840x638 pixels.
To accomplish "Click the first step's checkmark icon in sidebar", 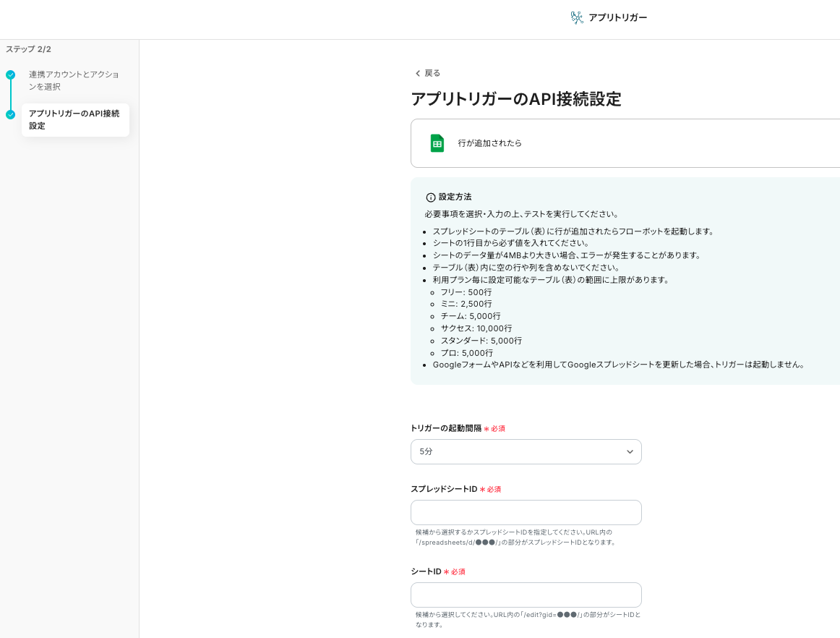I will [10, 75].
